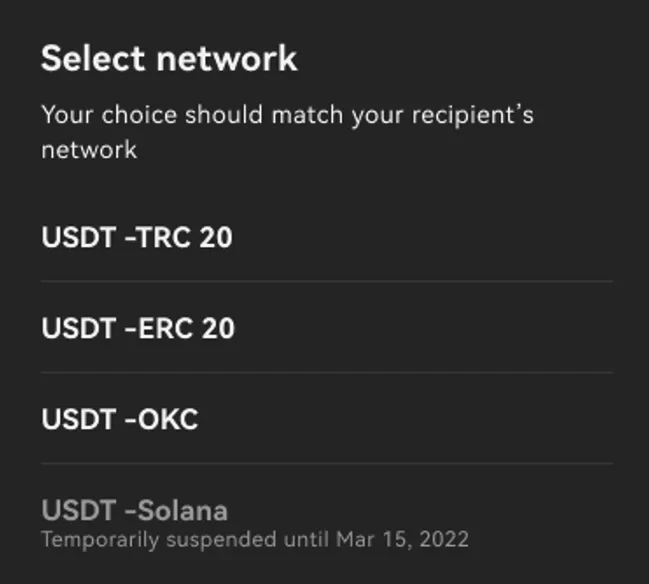Screen dimensions: 649x584
Task: Click the recipient's network hint text
Action: click(x=287, y=131)
